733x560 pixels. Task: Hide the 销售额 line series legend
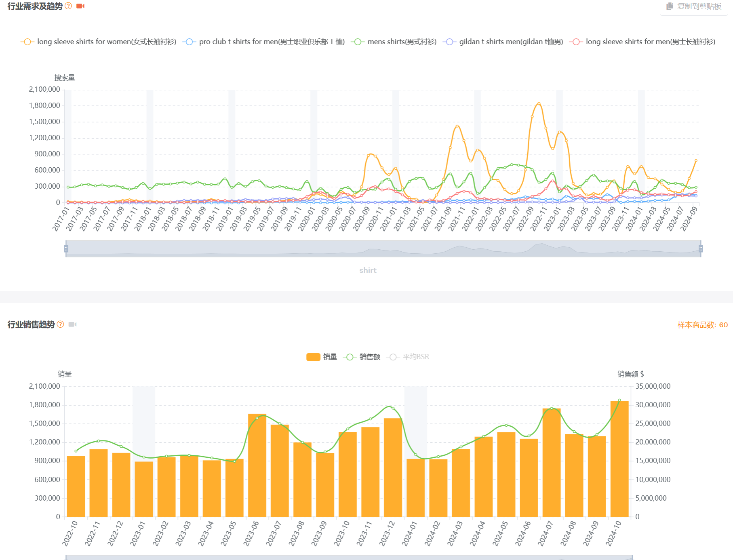(362, 357)
